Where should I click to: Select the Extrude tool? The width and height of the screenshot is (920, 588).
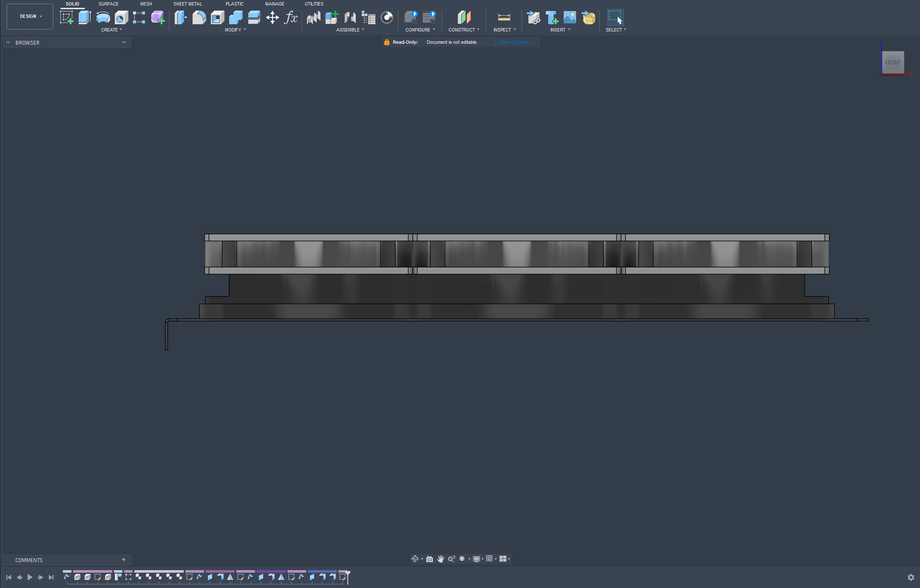(x=85, y=17)
